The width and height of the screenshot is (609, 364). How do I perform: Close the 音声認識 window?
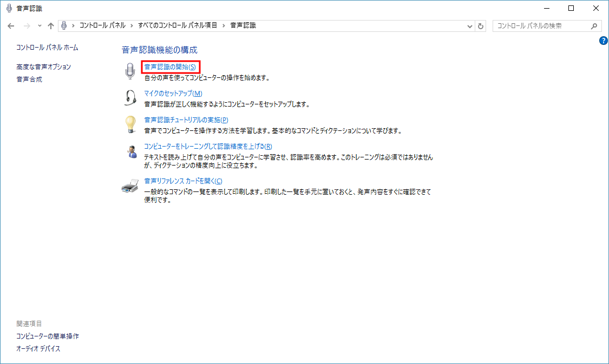click(596, 8)
